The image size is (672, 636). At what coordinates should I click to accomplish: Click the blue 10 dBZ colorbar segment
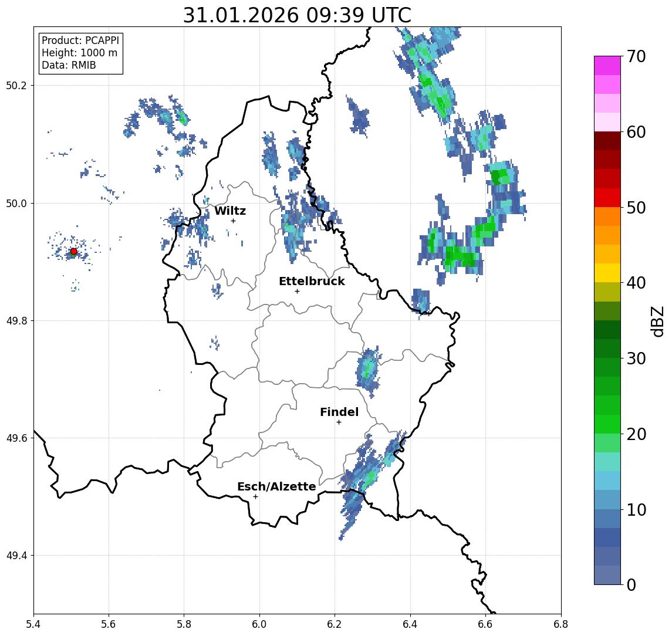pos(607,518)
